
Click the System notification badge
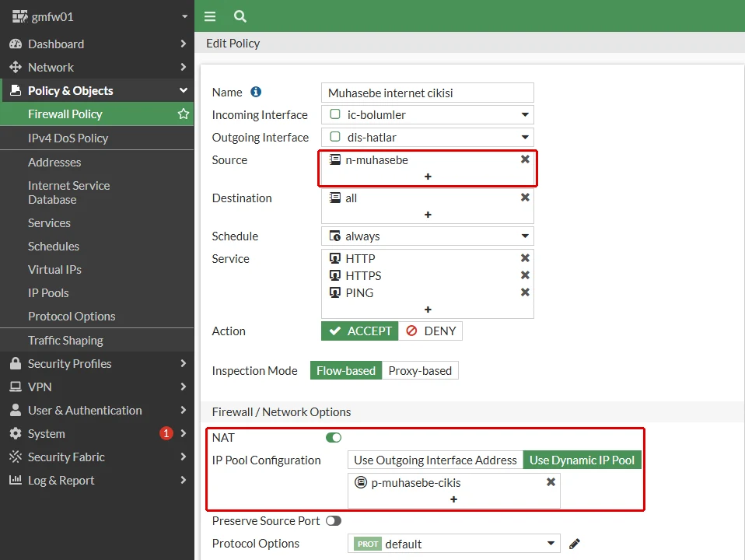(166, 433)
